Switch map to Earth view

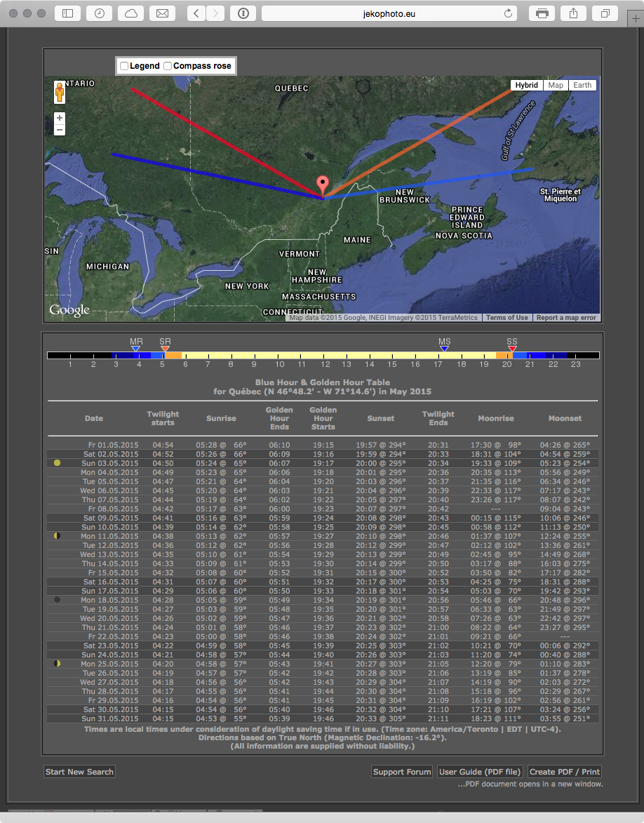tap(582, 85)
